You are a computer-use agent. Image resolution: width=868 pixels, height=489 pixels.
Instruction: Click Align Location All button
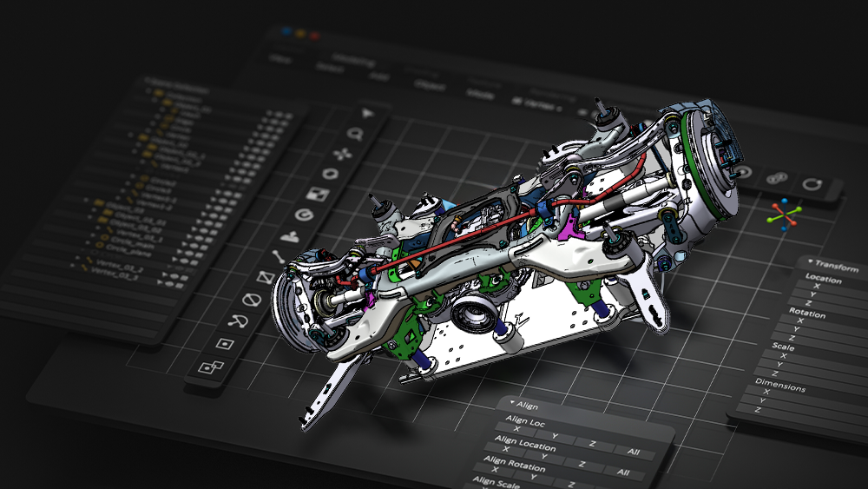(623, 472)
